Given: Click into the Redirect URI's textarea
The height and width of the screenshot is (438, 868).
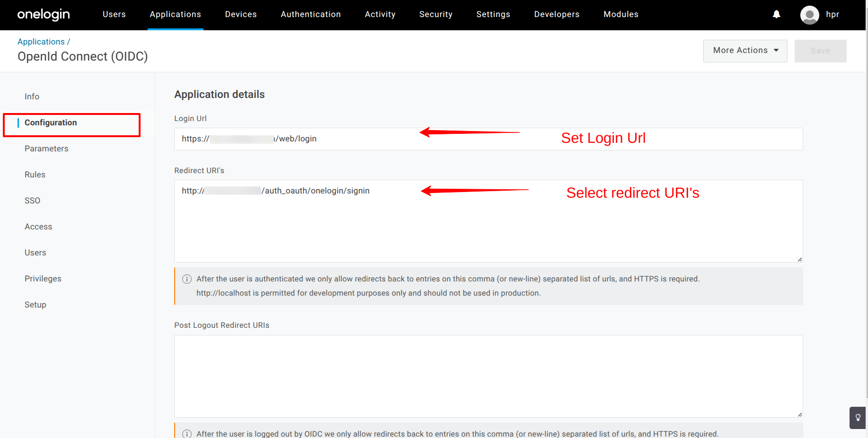Looking at the screenshot, I should [x=488, y=221].
